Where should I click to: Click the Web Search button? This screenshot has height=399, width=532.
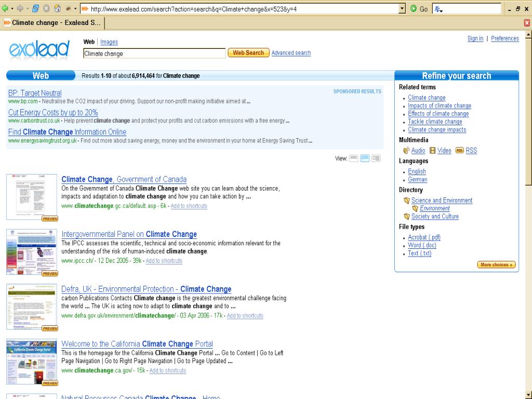coord(248,52)
